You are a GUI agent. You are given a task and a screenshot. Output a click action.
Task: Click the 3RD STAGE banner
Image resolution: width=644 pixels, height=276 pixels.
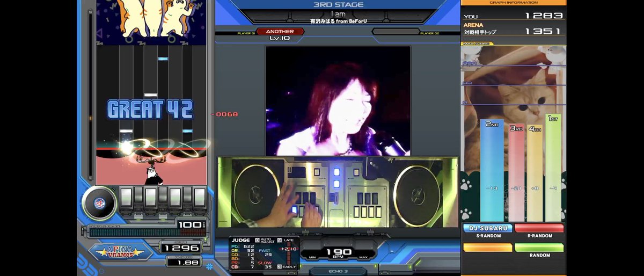click(338, 4)
